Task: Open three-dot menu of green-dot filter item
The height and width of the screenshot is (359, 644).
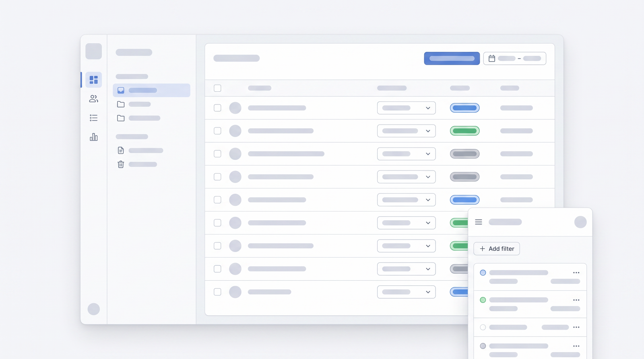Action: coord(576,300)
